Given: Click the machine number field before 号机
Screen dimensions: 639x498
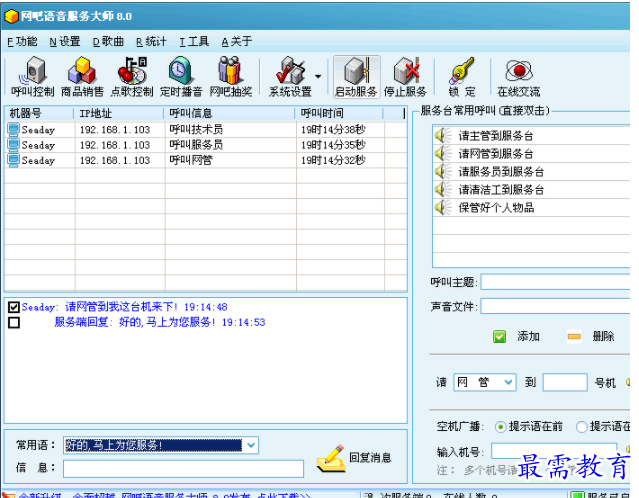Looking at the screenshot, I should pyautogui.click(x=565, y=382).
